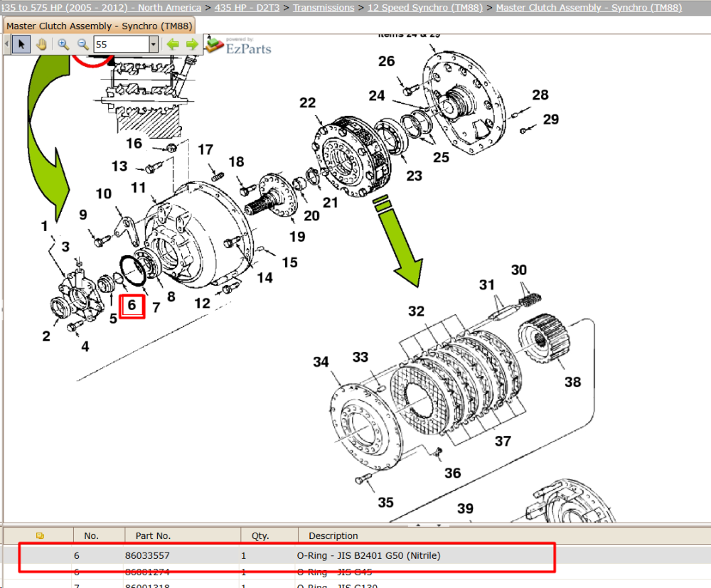Viewport: 711px width, 588px height.
Task: Sort by the No. column header
Action: 91,536
